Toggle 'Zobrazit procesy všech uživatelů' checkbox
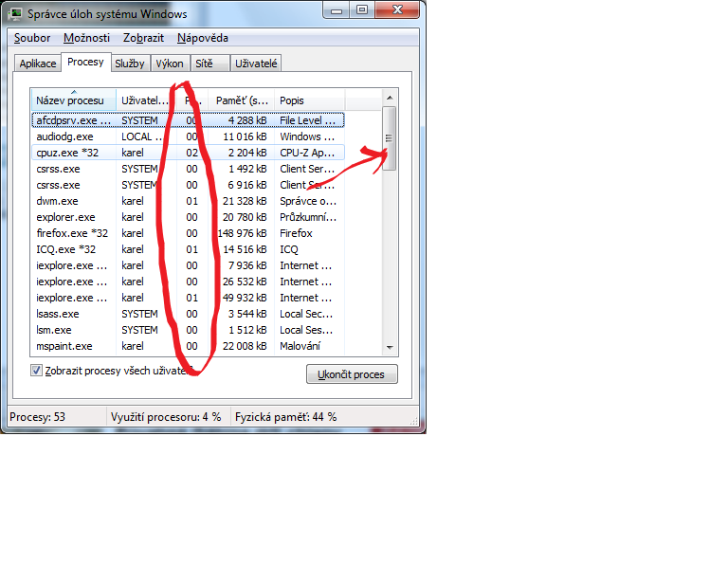The width and height of the screenshot is (728, 582). point(36,371)
